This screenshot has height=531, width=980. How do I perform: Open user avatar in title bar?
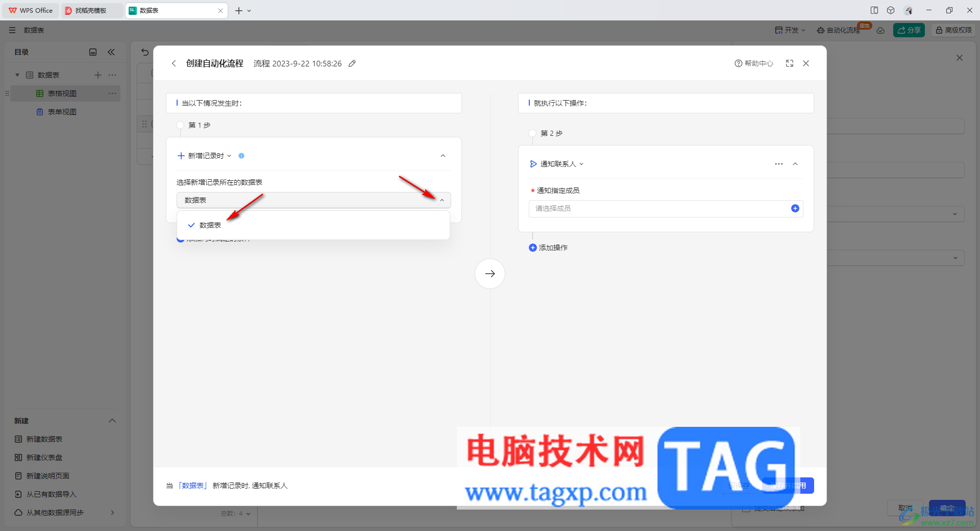point(908,10)
